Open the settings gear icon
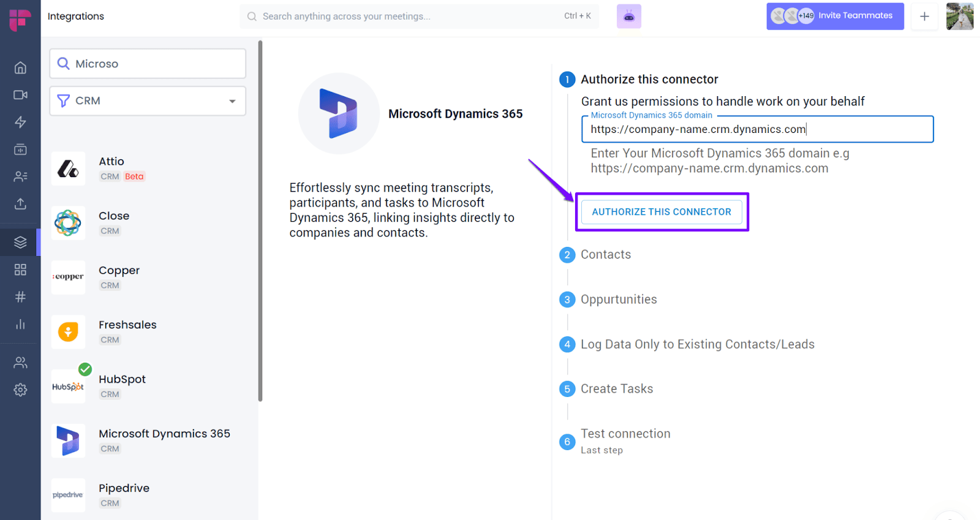The height and width of the screenshot is (520, 980). tap(20, 390)
